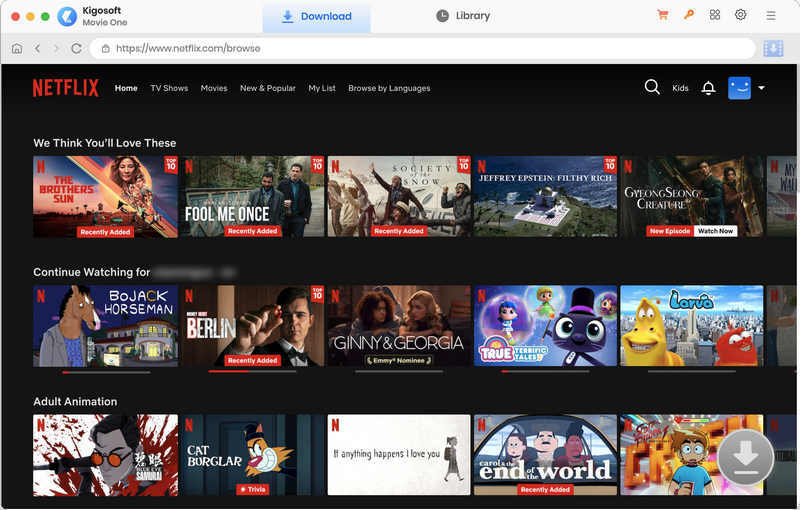Open the Blue Eye Samurai thumbnail

point(106,455)
